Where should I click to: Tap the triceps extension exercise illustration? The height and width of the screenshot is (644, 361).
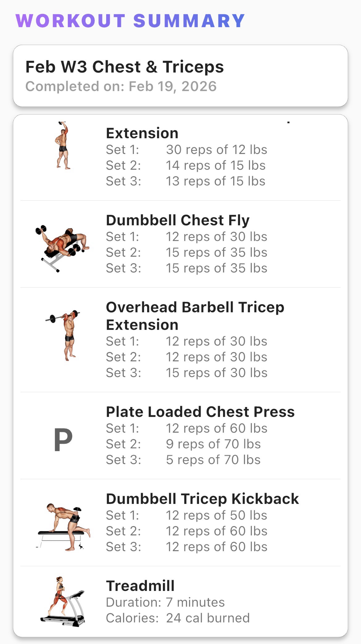63,146
